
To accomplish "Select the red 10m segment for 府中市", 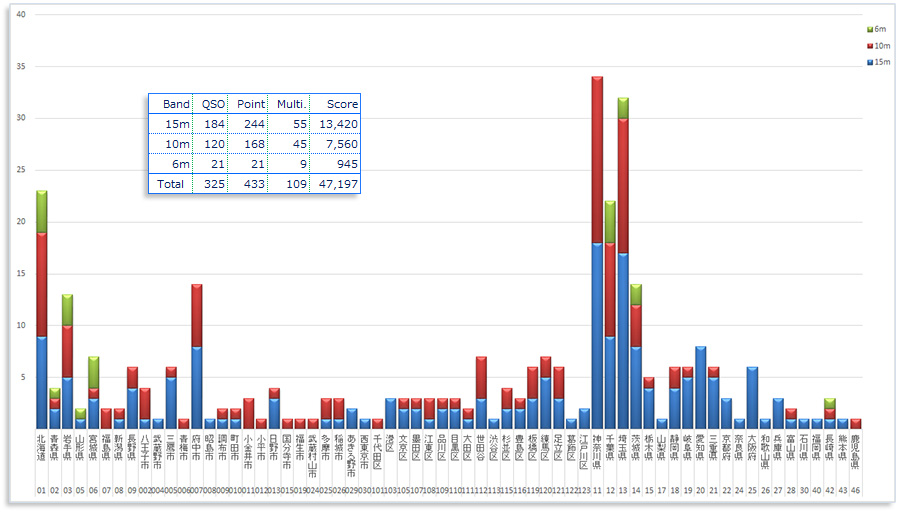I will click(197, 315).
